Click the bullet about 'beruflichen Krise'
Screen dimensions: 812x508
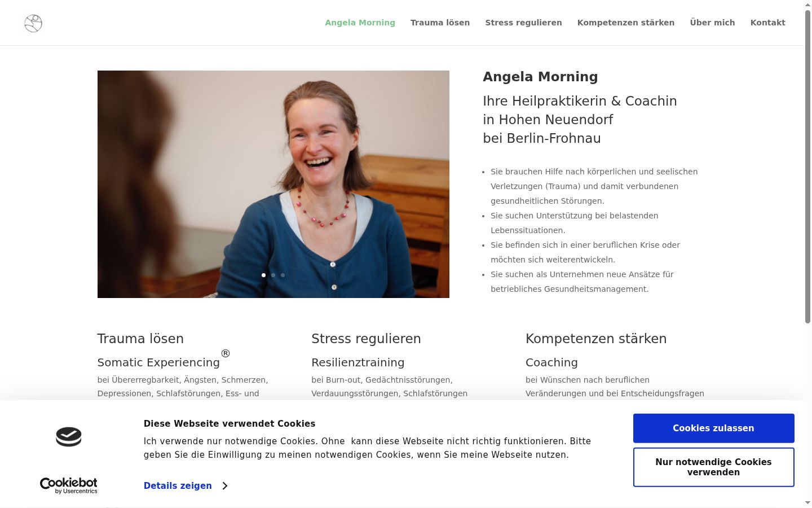click(585, 252)
